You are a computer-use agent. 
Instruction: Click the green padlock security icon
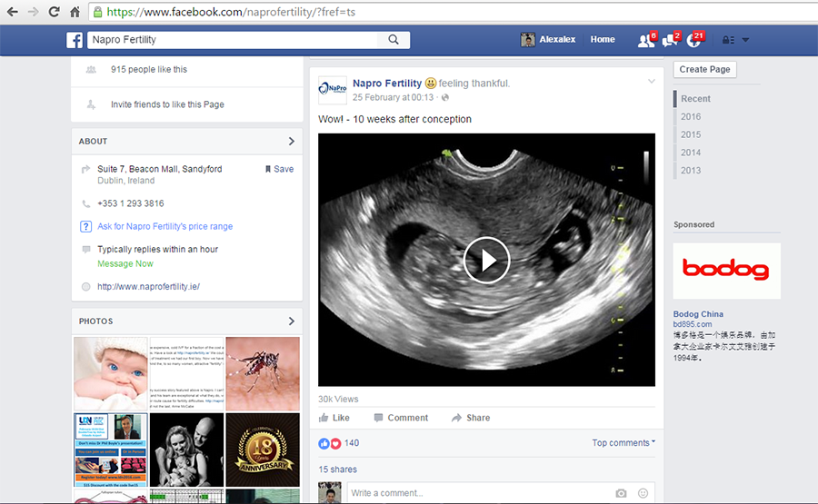[x=97, y=12]
